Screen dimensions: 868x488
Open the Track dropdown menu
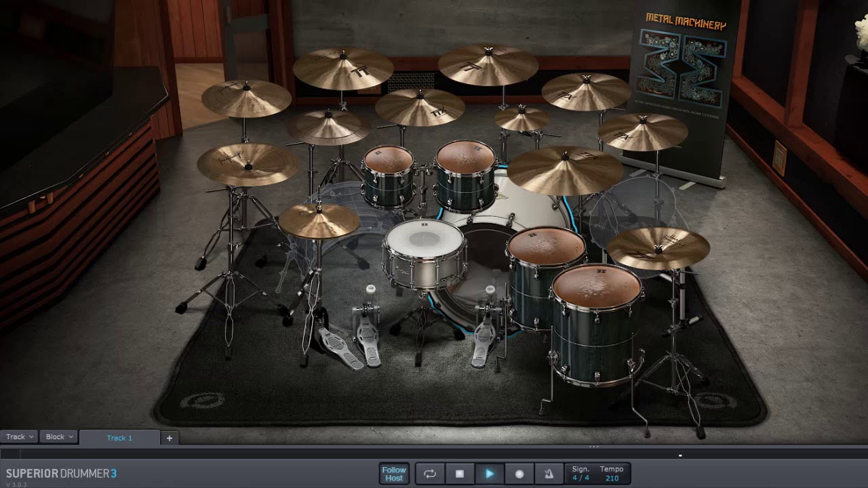pos(19,437)
